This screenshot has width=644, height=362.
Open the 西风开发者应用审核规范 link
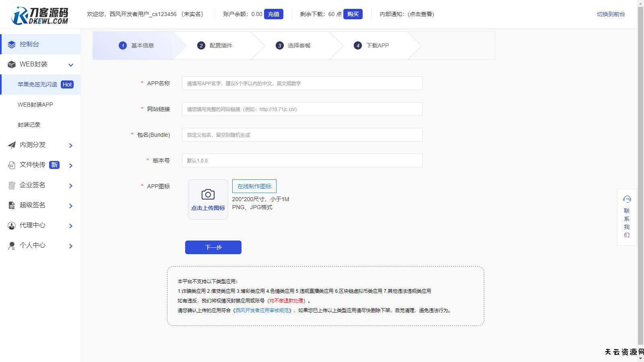point(262,311)
